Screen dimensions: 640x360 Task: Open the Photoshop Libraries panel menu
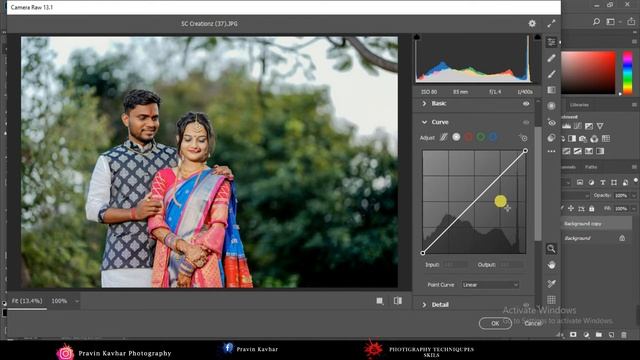634,105
